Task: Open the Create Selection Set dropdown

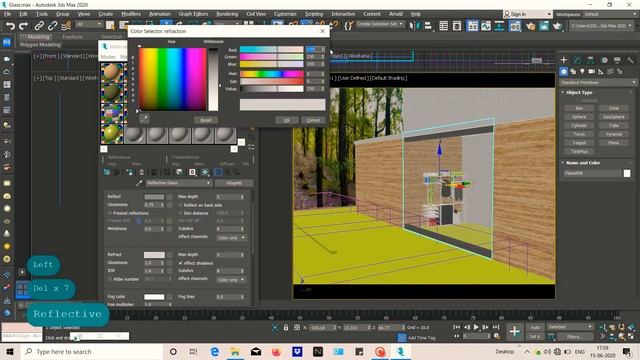Action: click(380, 24)
